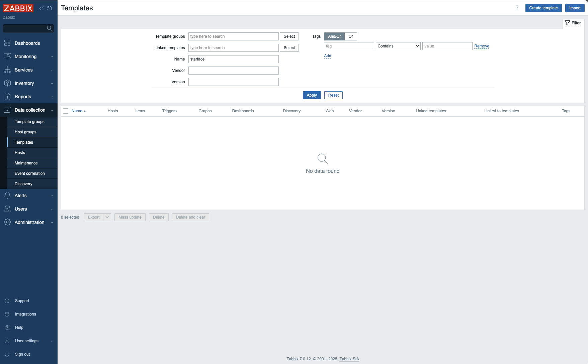Click the sidebar hide/kiosk icon
588x364 pixels.
50,8
